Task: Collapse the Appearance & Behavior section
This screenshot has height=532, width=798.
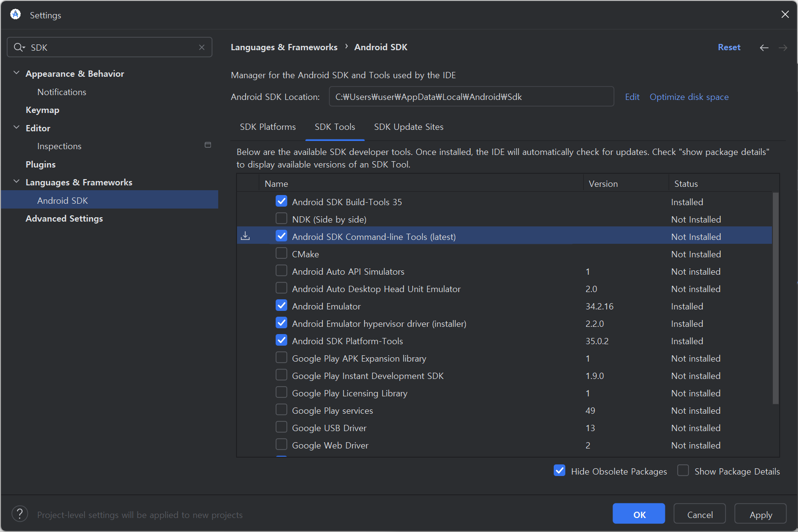Action: point(16,73)
